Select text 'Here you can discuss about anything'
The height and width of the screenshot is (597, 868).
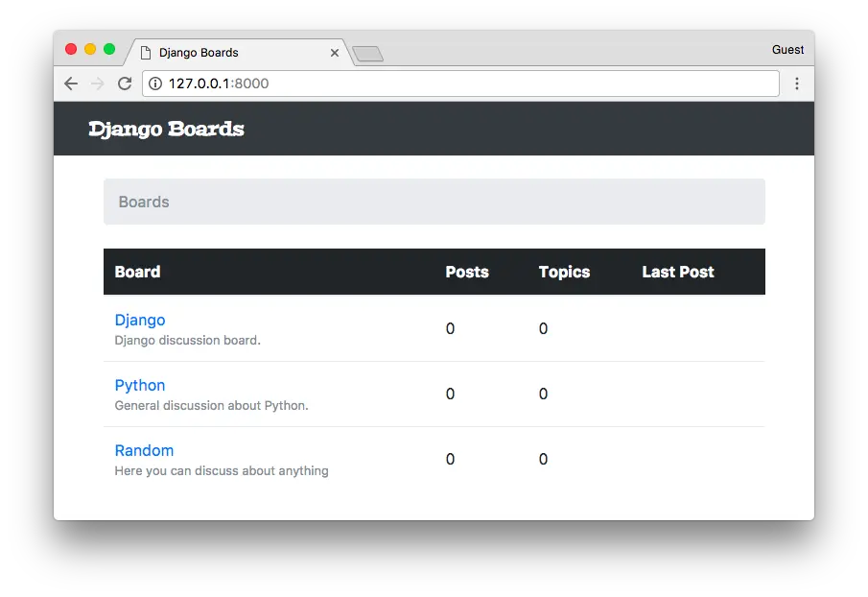[x=222, y=470]
